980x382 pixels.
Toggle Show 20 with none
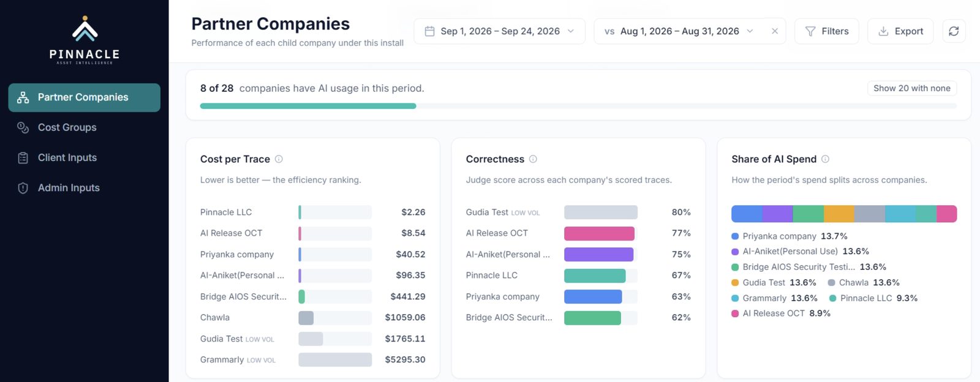tap(911, 88)
